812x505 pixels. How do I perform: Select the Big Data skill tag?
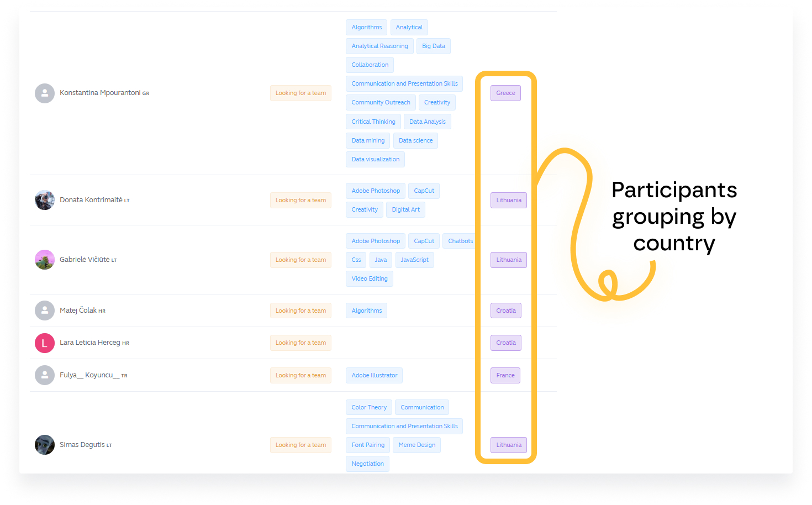pos(433,46)
